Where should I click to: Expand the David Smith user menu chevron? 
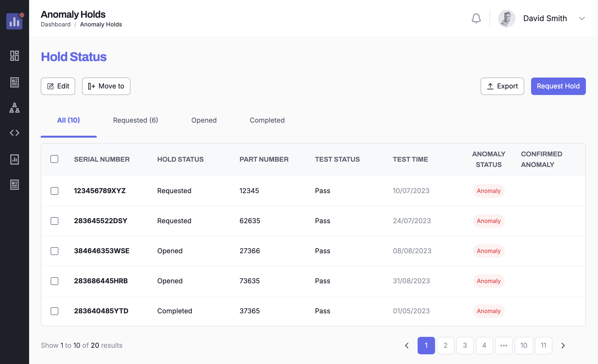582,18
